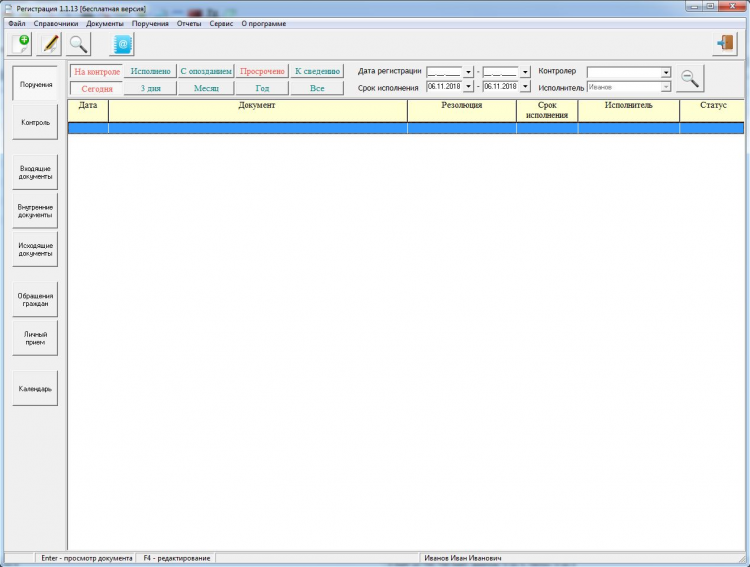Click the filter search magnifier beside Контролер
Viewport: 750px width, 567px height.
[690, 78]
